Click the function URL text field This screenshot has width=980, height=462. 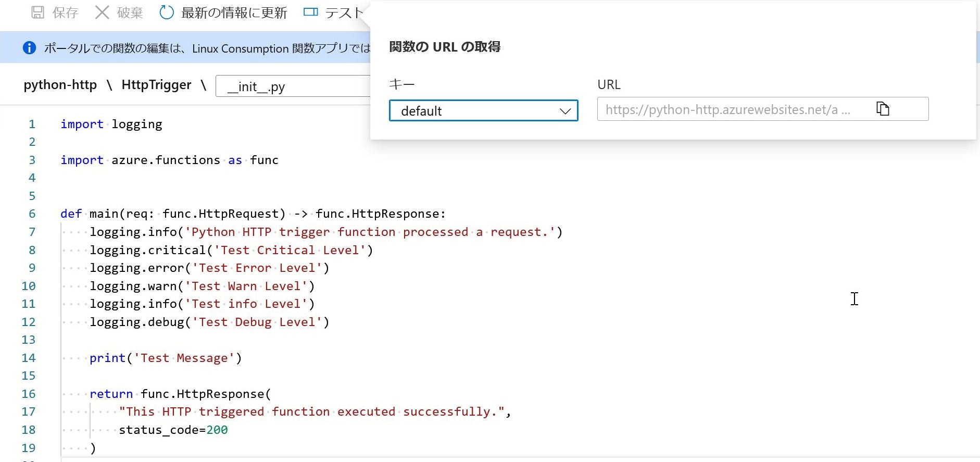pos(763,109)
